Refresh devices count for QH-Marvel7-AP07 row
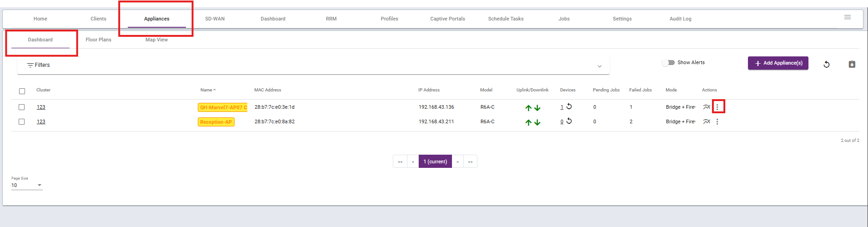This screenshot has width=868, height=227. (x=569, y=106)
